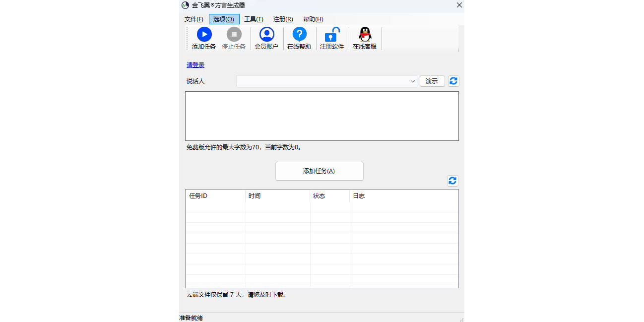Image resolution: width=644 pixels, height=322 pixels.
Task: Open 在线客服 penguin customer service icon
Action: [x=365, y=34]
